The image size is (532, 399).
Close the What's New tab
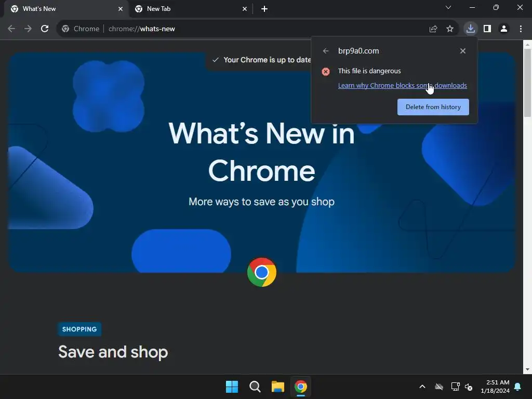(x=121, y=9)
